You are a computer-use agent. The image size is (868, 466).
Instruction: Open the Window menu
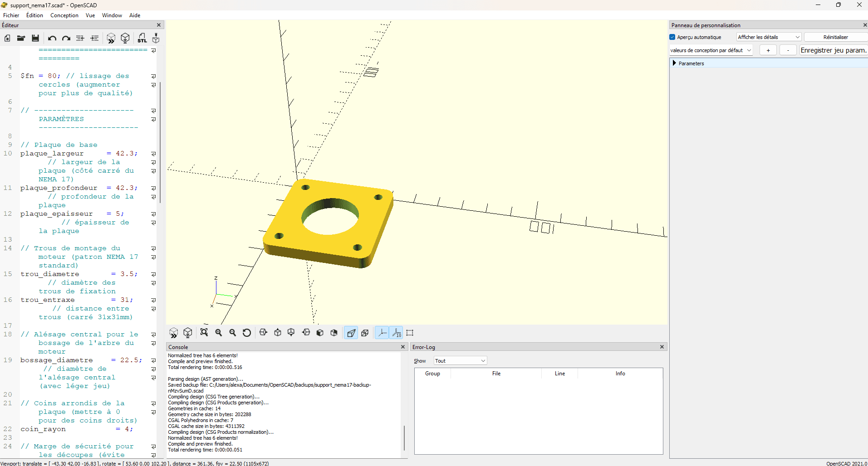[x=112, y=15]
